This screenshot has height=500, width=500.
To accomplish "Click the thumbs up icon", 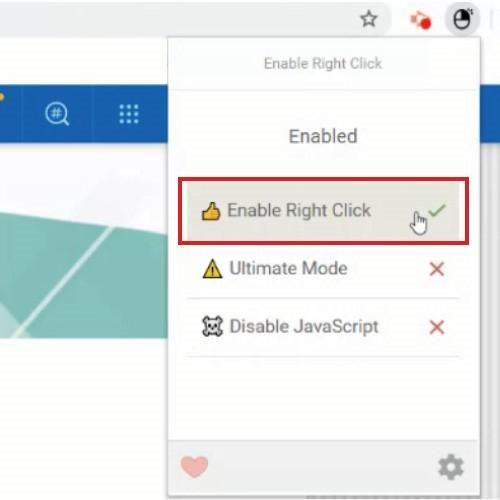I will click(x=211, y=211).
